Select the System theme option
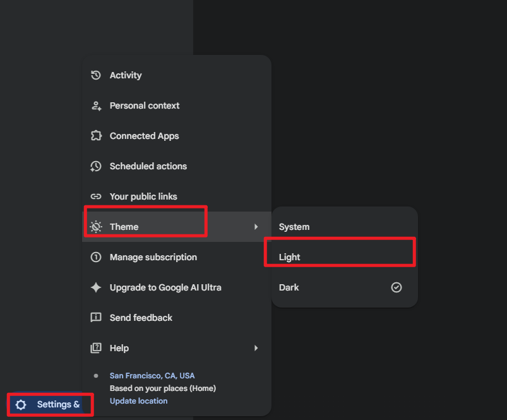Screen dimensions: 507x420 [345, 227]
